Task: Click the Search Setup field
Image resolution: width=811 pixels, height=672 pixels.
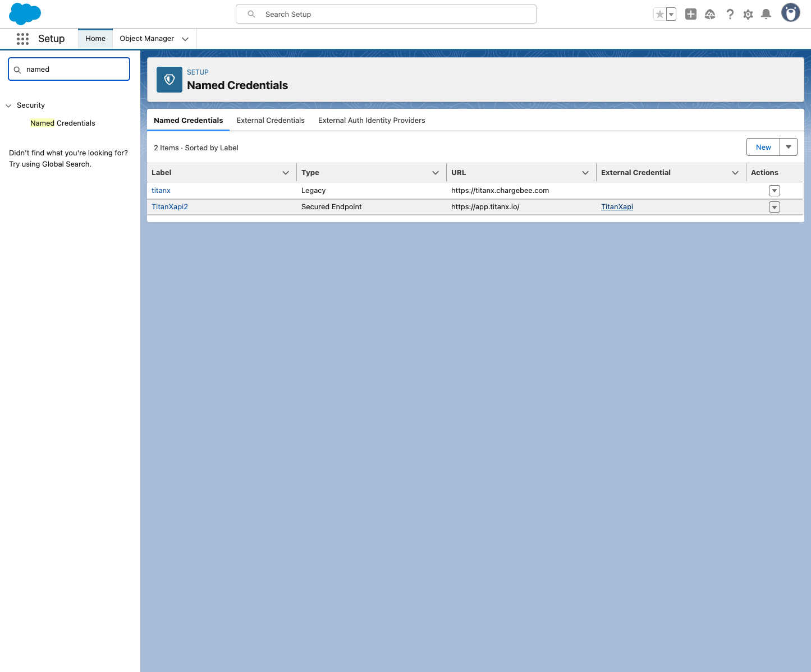Action: [x=386, y=14]
